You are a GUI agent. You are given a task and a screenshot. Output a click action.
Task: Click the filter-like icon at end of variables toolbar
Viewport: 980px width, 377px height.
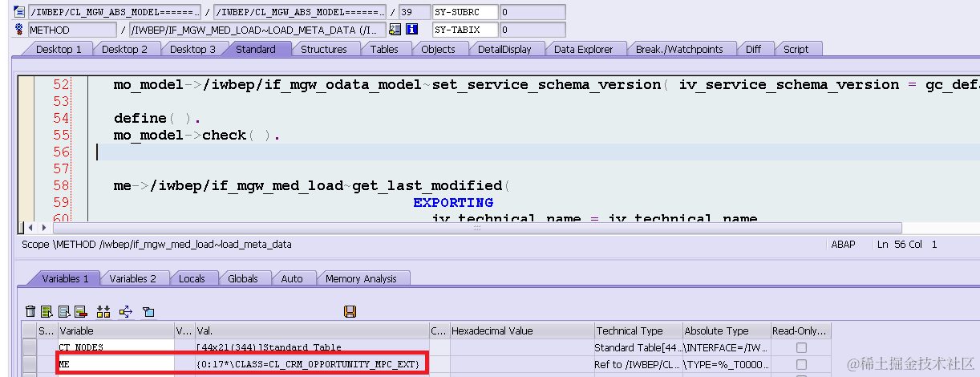click(148, 311)
